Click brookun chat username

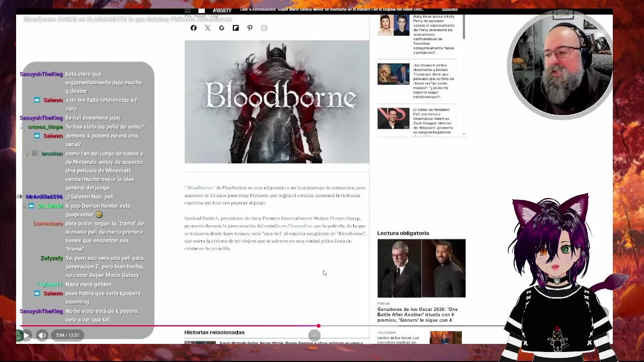pyautogui.click(x=52, y=154)
